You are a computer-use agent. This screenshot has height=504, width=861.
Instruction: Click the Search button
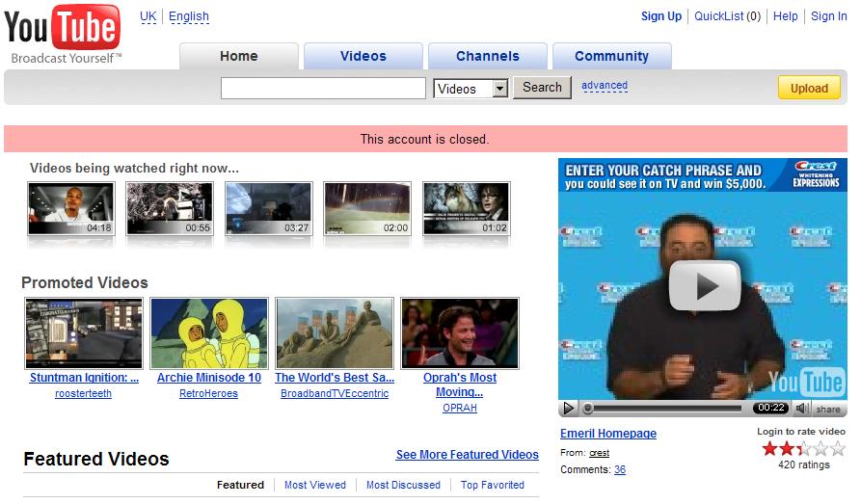[x=542, y=88]
